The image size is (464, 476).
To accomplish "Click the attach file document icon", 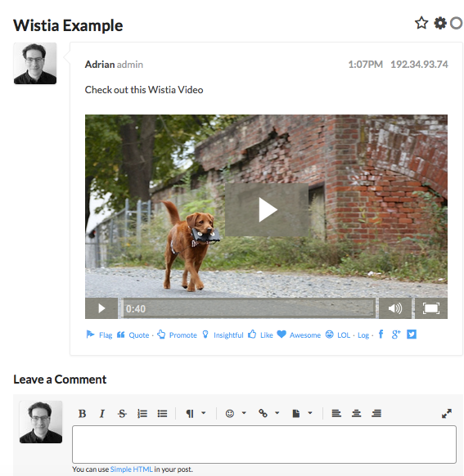I will [296, 414].
